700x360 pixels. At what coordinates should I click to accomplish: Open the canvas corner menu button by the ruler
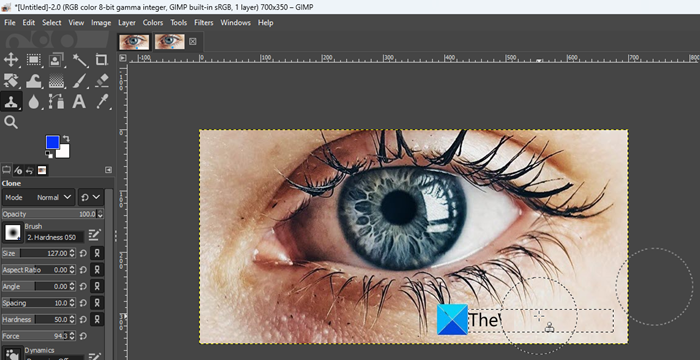click(x=123, y=58)
